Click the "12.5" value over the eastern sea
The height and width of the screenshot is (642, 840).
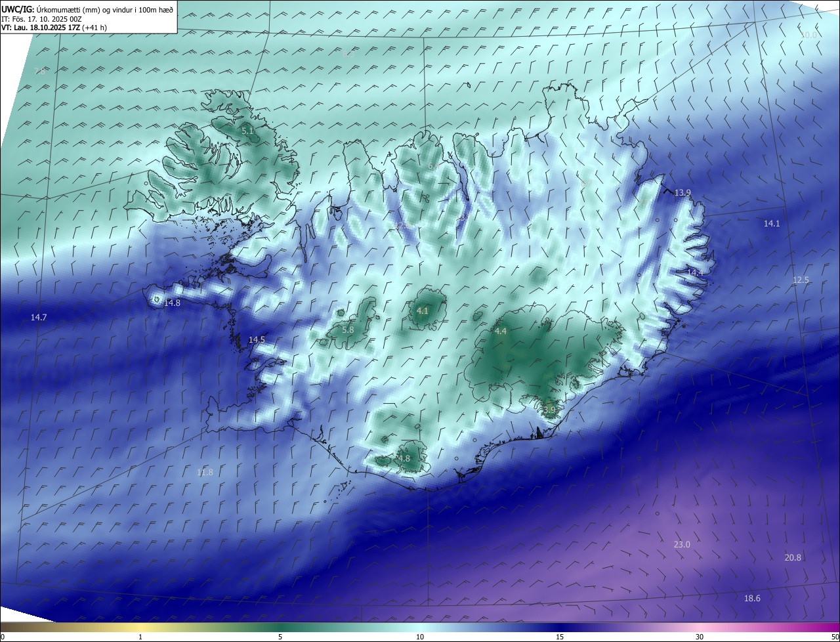tap(801, 280)
